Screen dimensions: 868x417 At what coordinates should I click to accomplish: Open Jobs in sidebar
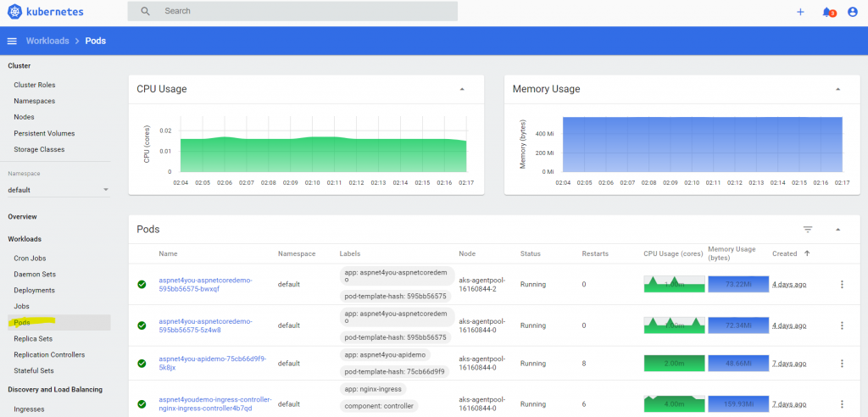[x=21, y=306]
